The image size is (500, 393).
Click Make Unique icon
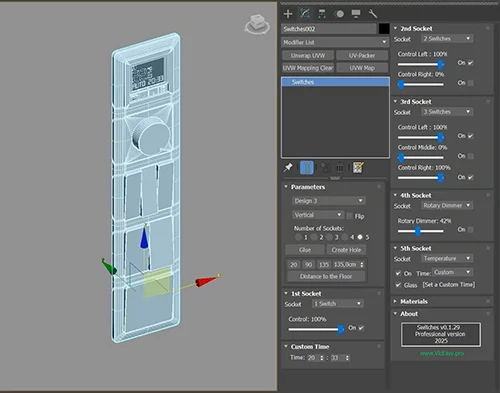(325, 167)
